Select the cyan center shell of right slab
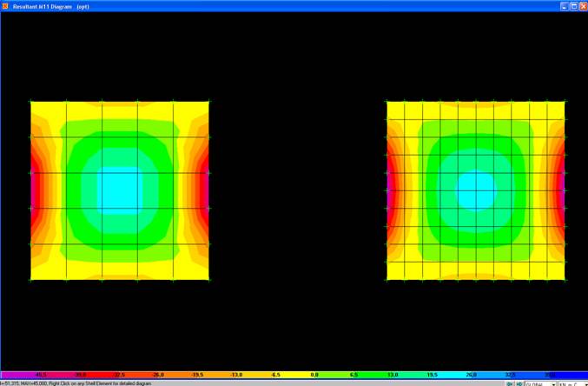This screenshot has width=588, height=386. pyautogui.click(x=476, y=190)
